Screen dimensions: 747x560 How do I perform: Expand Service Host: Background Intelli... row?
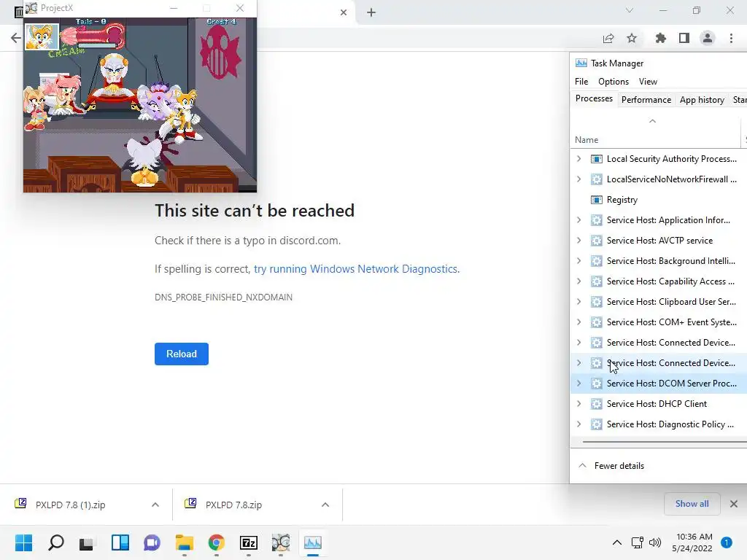point(578,261)
